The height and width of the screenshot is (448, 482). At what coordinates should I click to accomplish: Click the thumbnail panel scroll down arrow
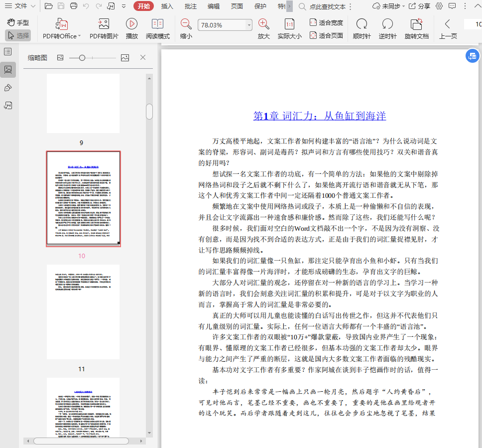point(149,433)
